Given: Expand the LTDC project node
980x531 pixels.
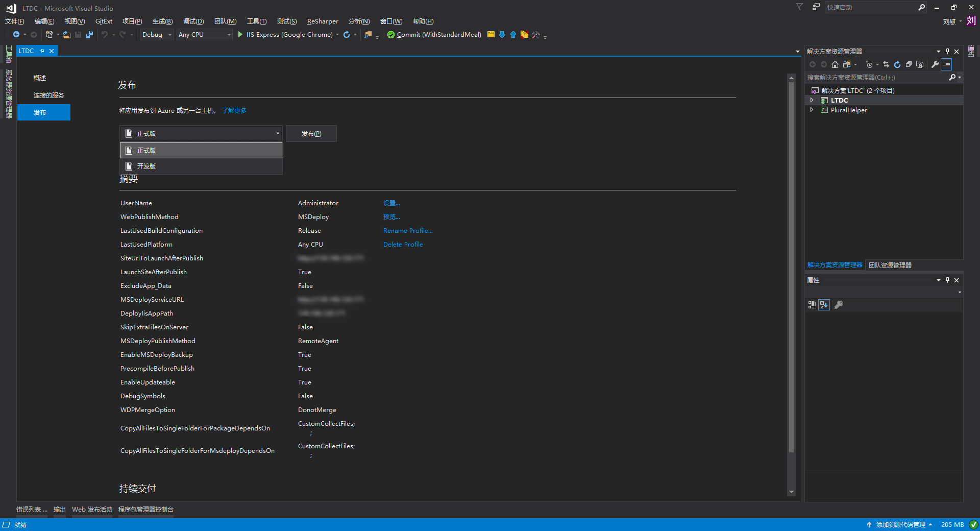Looking at the screenshot, I should pos(812,100).
